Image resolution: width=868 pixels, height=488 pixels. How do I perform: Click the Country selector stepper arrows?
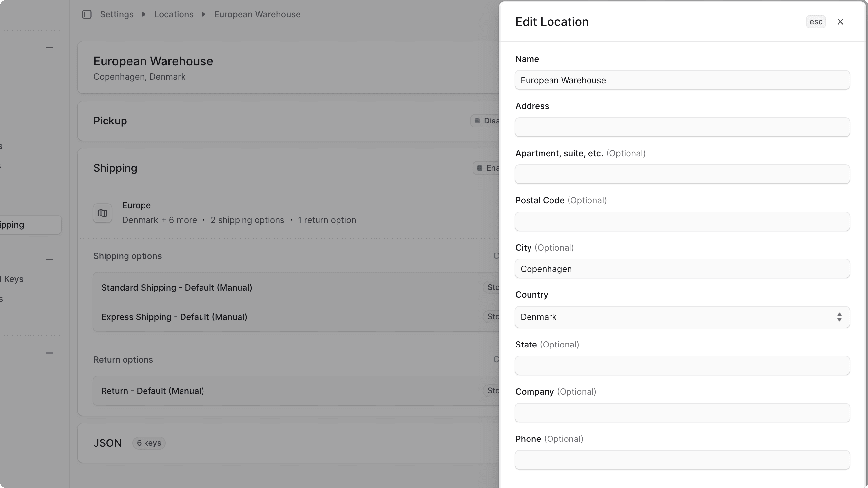[x=839, y=317]
